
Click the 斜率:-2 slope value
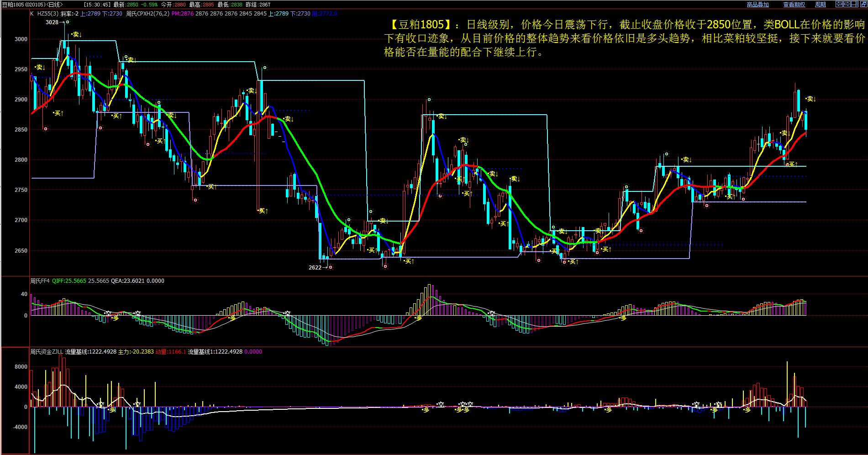(69, 14)
